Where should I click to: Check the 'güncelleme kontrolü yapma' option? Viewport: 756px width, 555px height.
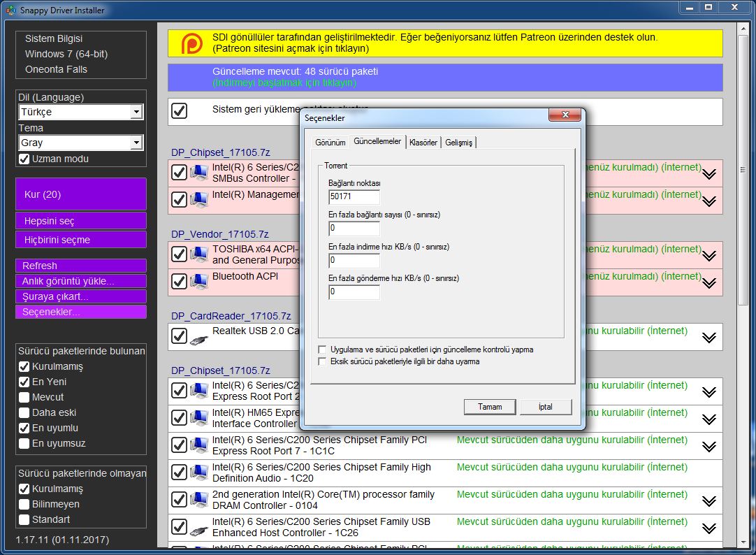pyautogui.click(x=322, y=349)
